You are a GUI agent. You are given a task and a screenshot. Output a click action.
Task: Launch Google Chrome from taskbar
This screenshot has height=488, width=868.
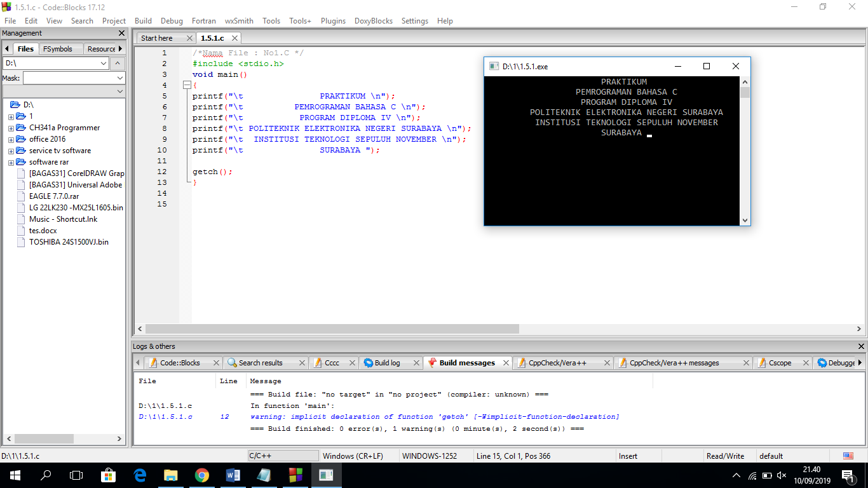pyautogui.click(x=201, y=475)
